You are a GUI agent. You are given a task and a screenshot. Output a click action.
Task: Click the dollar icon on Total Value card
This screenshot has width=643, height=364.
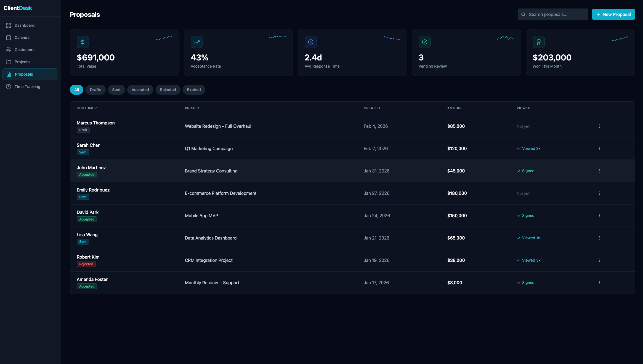82,42
